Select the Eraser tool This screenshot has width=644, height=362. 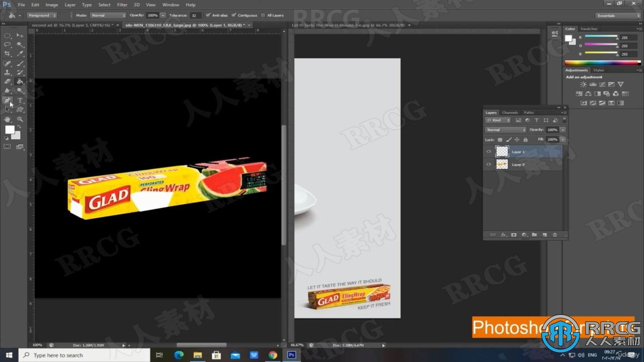8,82
